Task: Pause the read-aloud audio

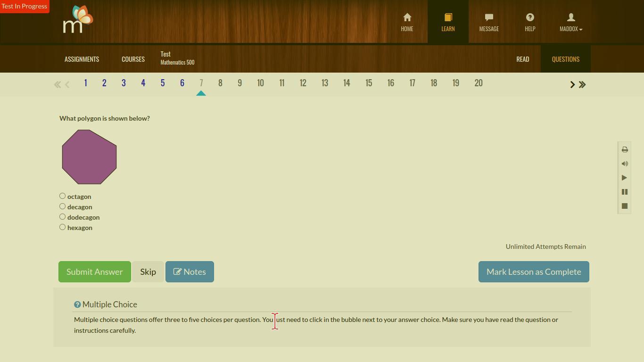Action: (625, 192)
